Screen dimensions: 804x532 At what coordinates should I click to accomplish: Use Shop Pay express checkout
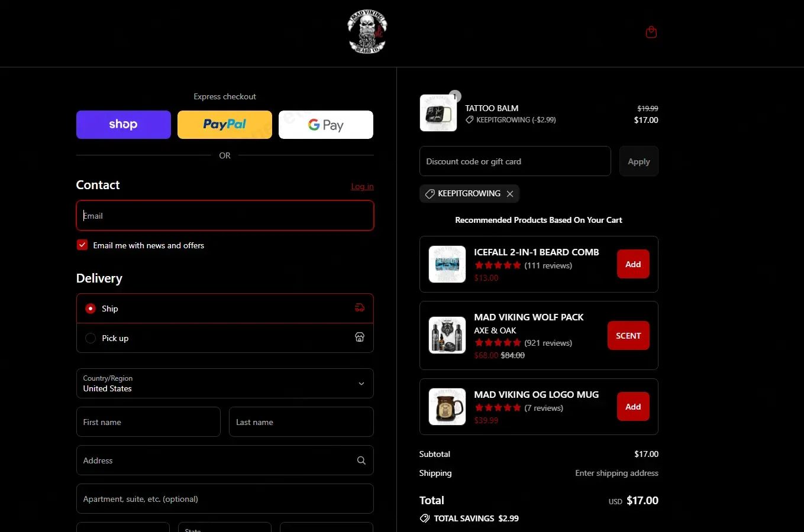(123, 125)
